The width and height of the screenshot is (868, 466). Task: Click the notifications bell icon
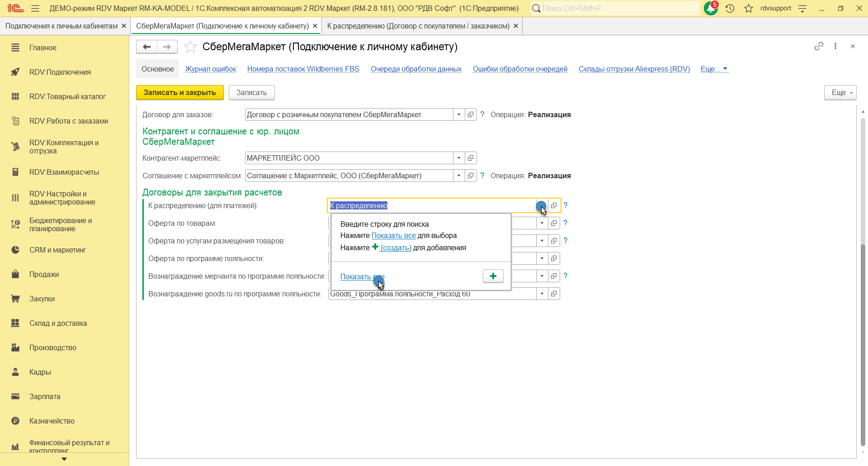(710, 9)
